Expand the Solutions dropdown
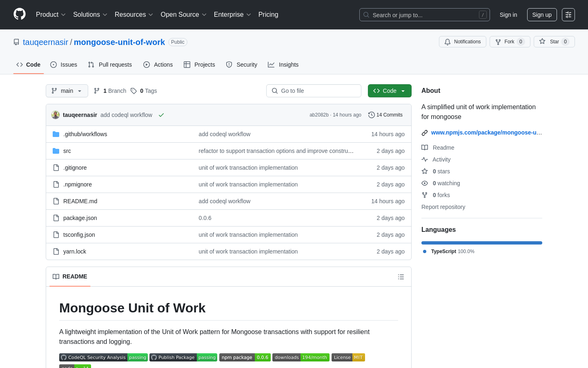Image resolution: width=588 pixels, height=368 pixels. (x=90, y=15)
